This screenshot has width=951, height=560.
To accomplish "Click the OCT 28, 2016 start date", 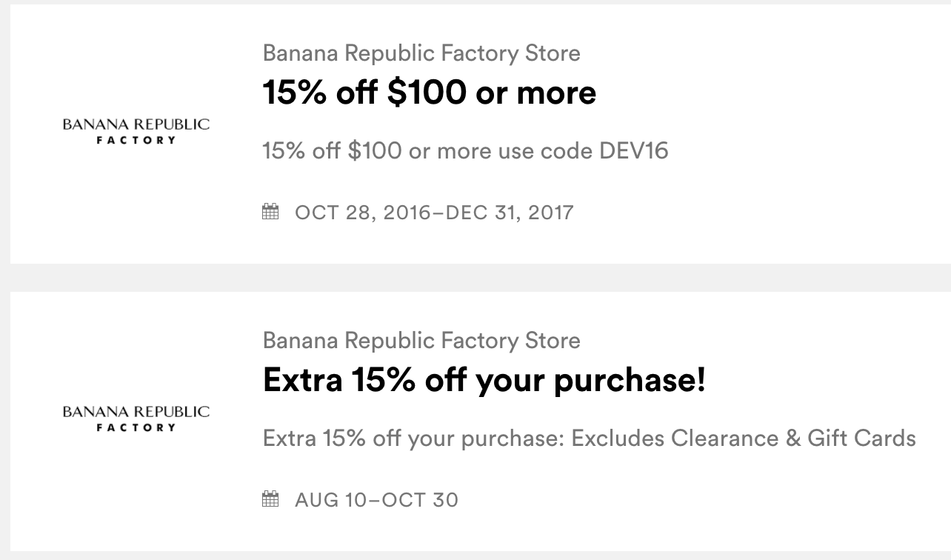I will click(x=362, y=213).
